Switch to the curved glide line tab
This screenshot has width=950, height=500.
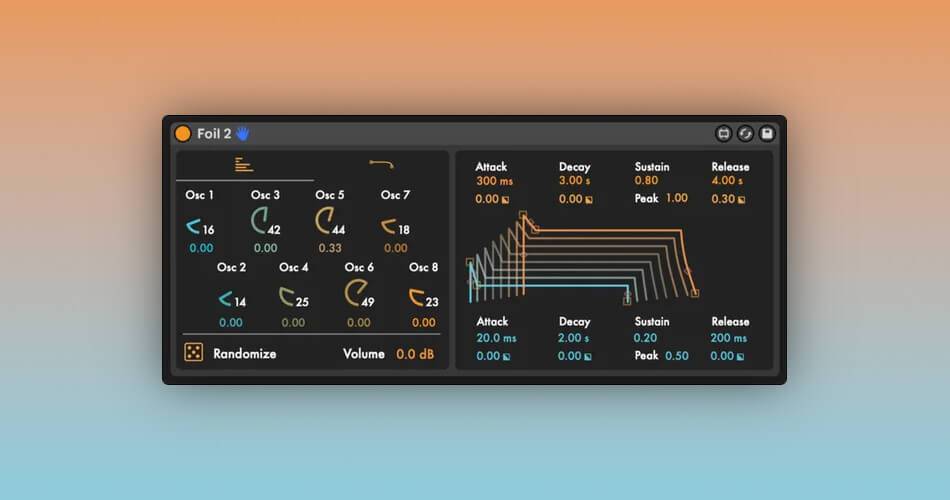click(x=382, y=164)
